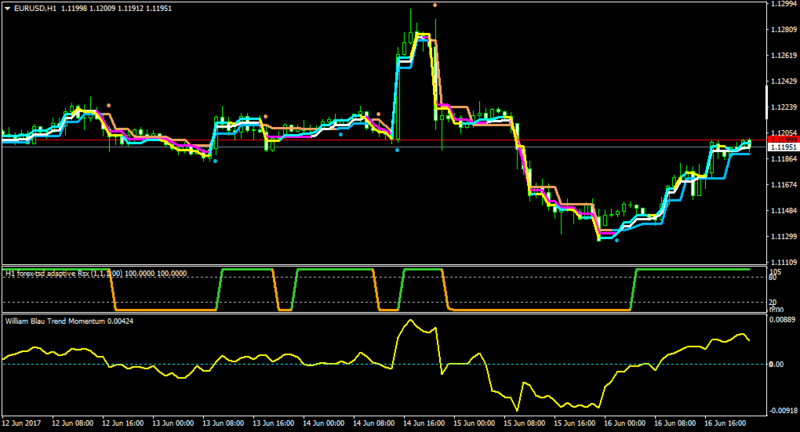Viewport: 800px width, 432px height.
Task: Click the 1.12994 price scale value
Action: click(784, 4)
